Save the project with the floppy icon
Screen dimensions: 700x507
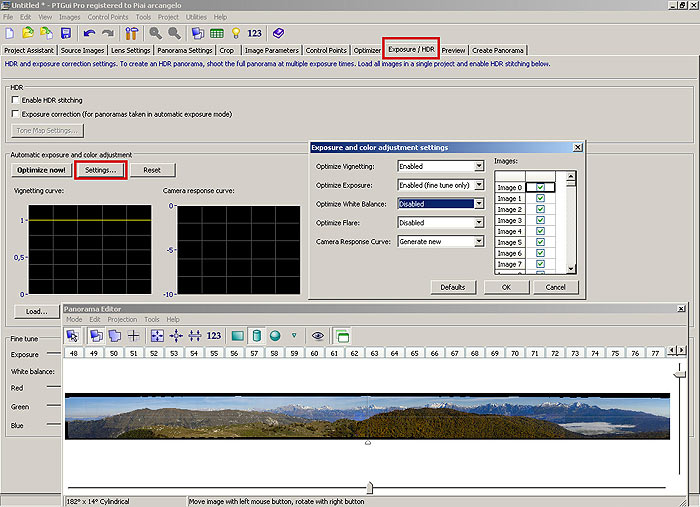coord(66,33)
